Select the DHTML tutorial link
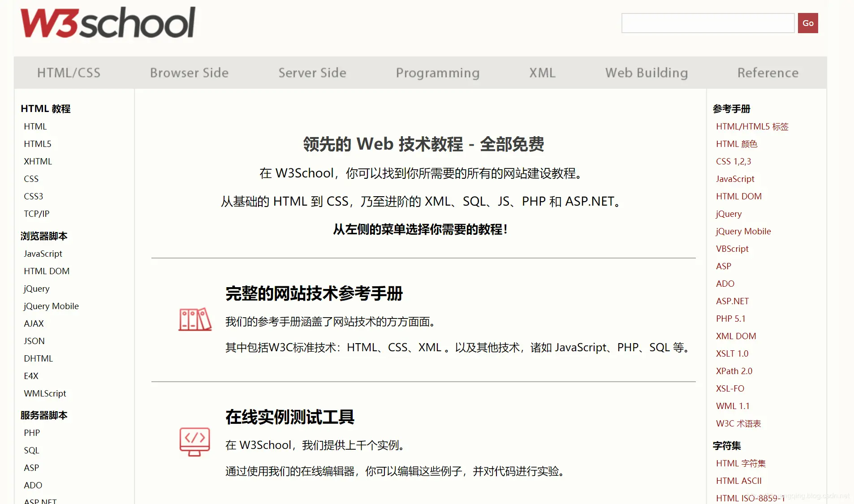Screen dimensions: 854x504 pyautogui.click(x=39, y=358)
